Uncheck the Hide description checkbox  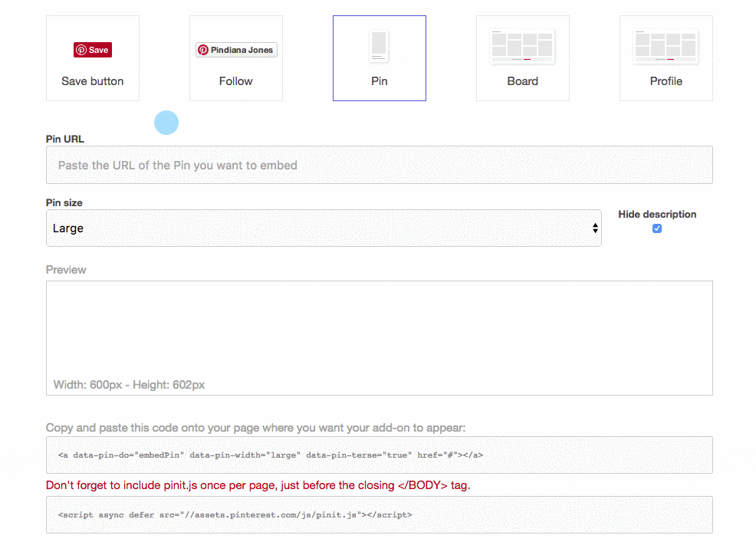point(657,228)
